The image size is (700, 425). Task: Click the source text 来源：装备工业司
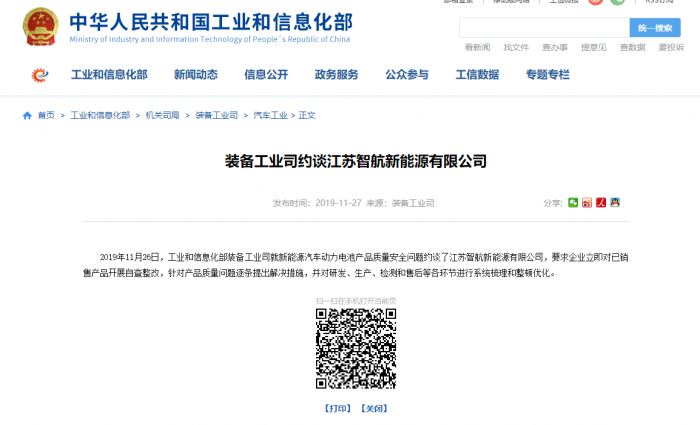click(x=400, y=203)
